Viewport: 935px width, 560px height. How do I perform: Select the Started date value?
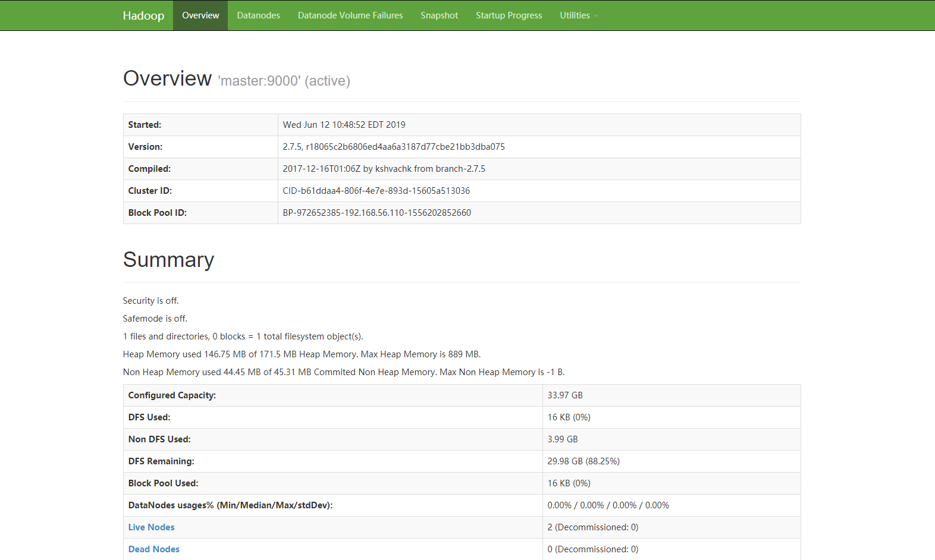(x=344, y=125)
